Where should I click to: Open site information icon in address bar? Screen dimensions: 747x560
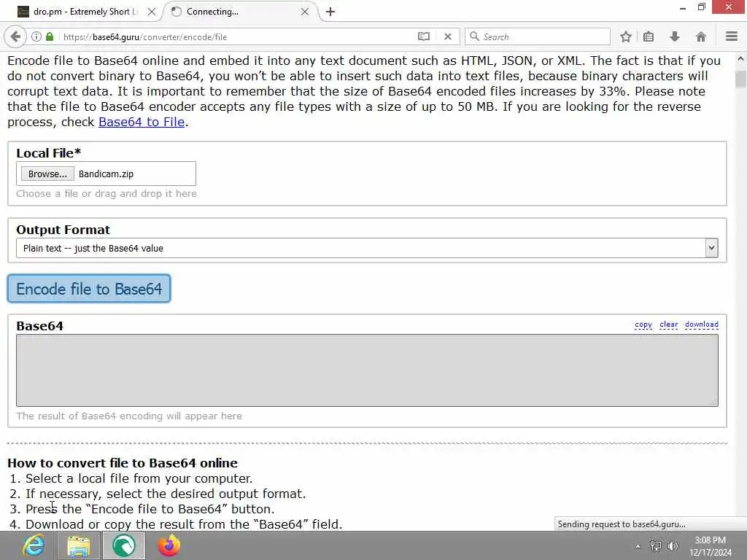tap(36, 36)
